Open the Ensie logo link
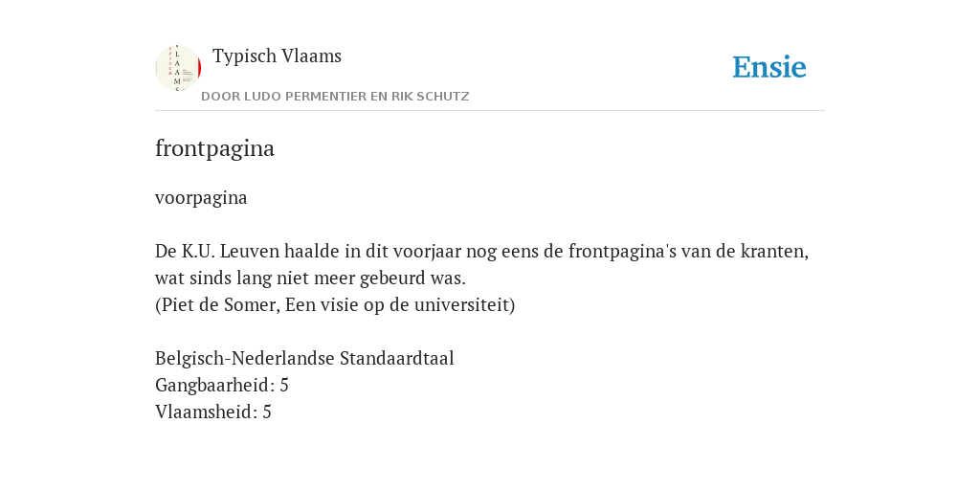This screenshot has height=490, width=980. 769,67
